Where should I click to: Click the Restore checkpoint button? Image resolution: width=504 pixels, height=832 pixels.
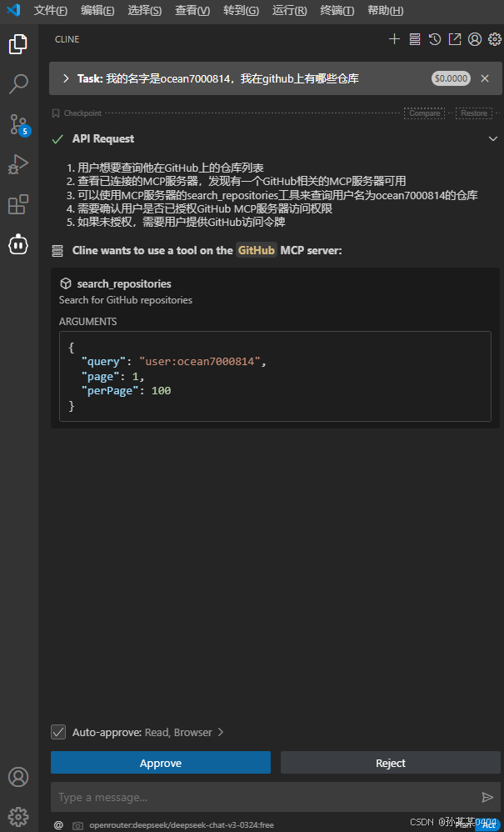pyautogui.click(x=474, y=113)
